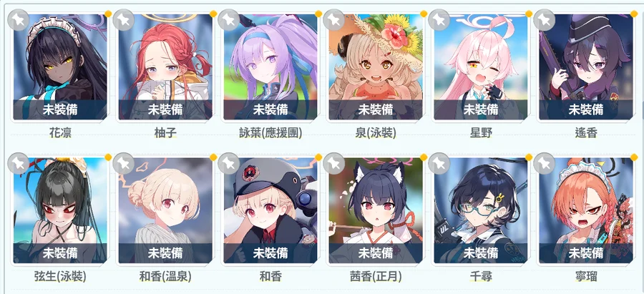This screenshot has width=644, height=294.
Task: Click 未裝備 label on 寧瑠 card
Action: [585, 253]
